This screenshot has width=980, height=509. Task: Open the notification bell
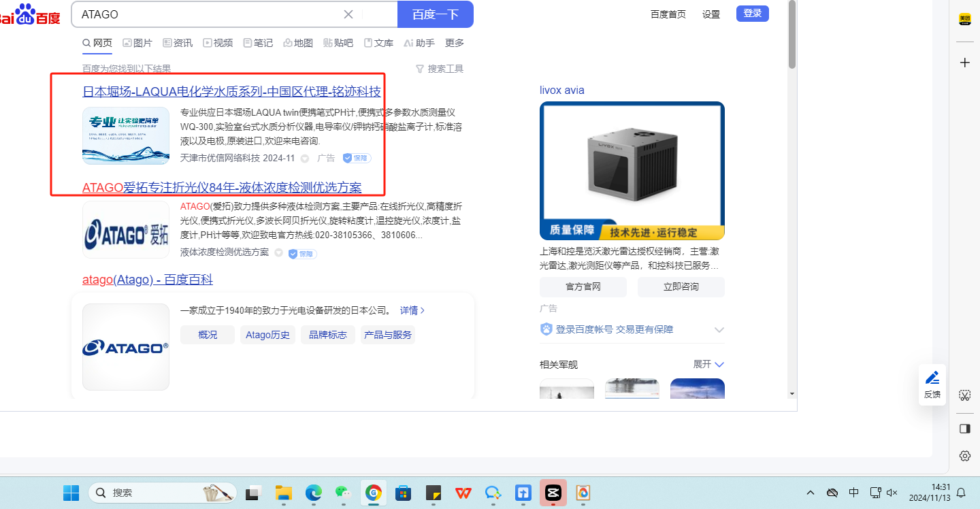point(961,493)
